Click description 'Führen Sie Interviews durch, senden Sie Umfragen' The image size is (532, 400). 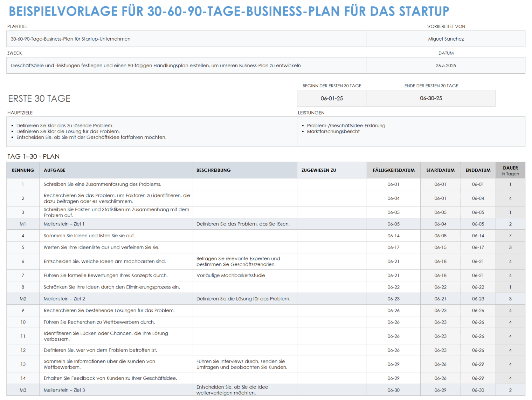[x=244, y=364]
